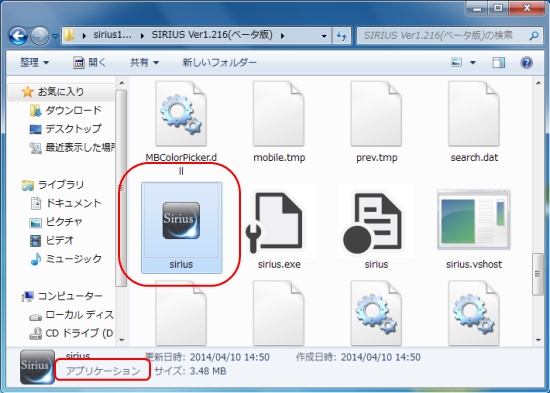Expand arrow after SIRIUS Ver1.216 breadcrumb
This screenshot has width=550, height=393.
283,36
